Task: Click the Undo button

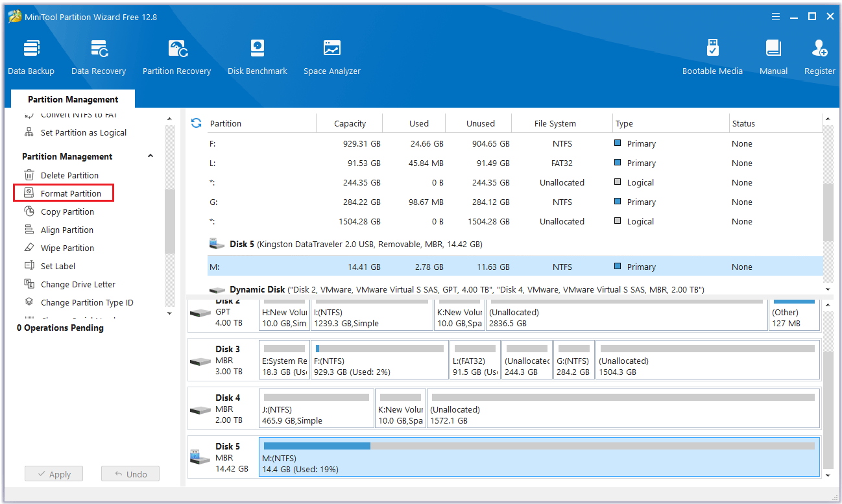Action: 130,474
